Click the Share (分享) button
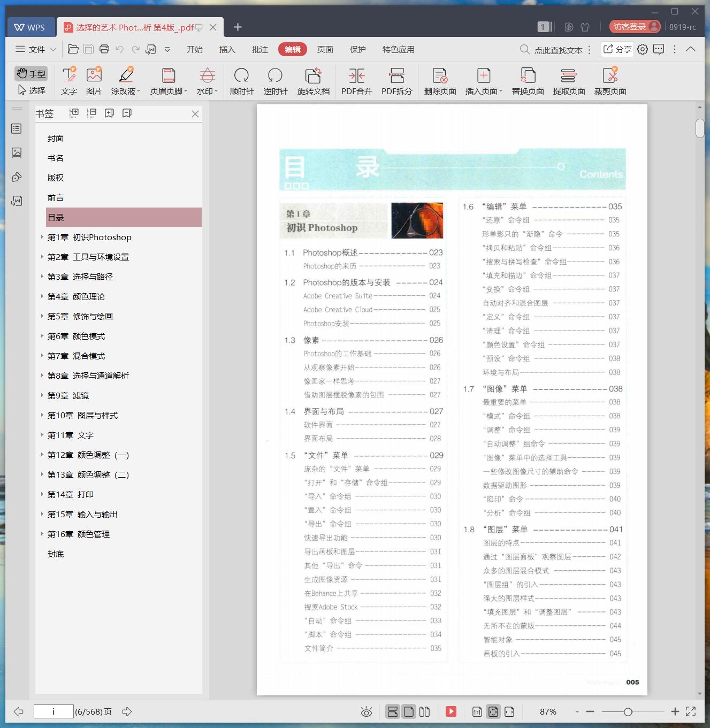The width and height of the screenshot is (710, 728). [617, 49]
